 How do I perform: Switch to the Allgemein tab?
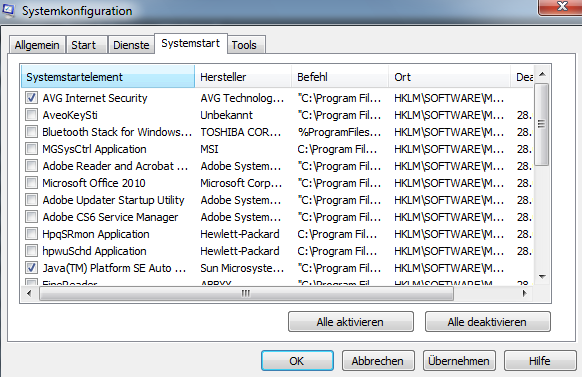tap(37, 45)
